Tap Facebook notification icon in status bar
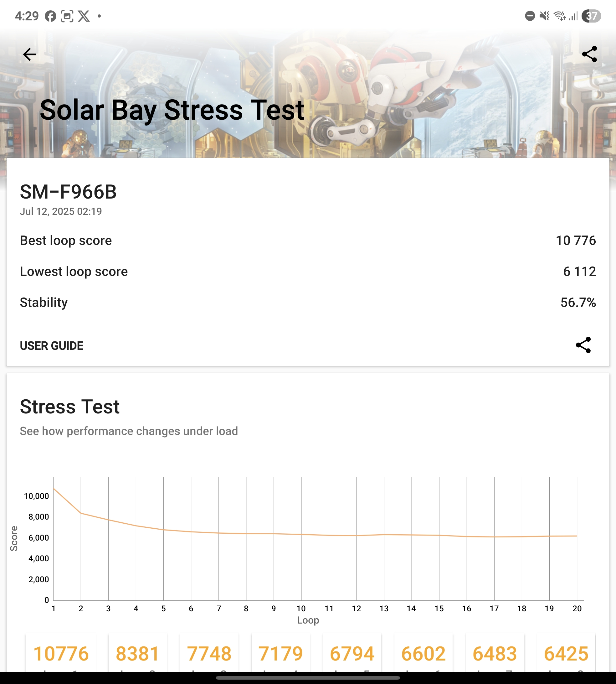The image size is (616, 684). point(50,16)
